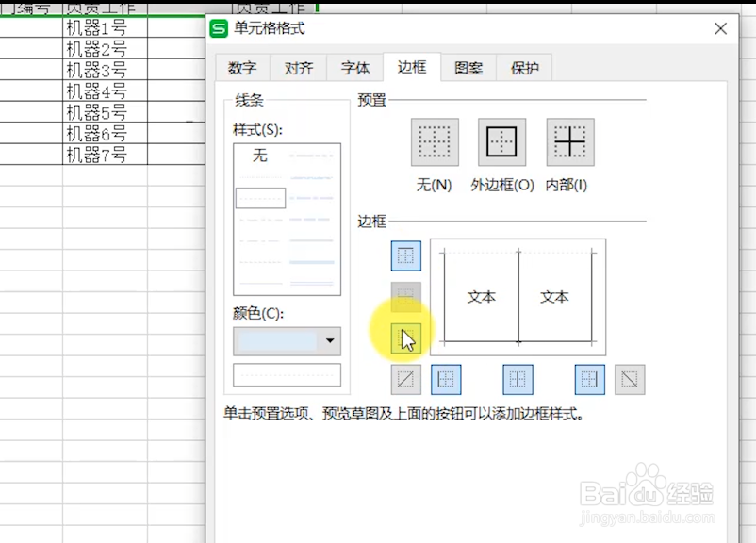The width and height of the screenshot is (756, 543).
Task: Switch to the 图案 tab
Action: pyautogui.click(x=468, y=67)
